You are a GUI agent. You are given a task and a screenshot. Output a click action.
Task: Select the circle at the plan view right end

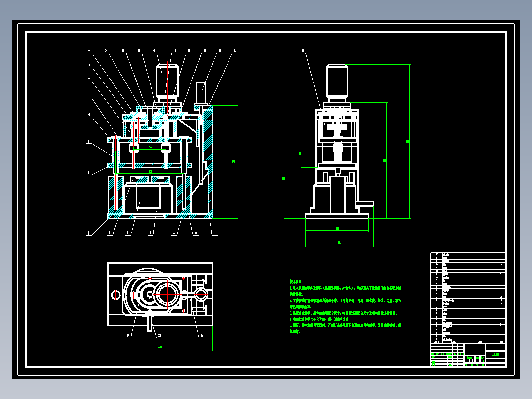pyautogui.click(x=200, y=295)
